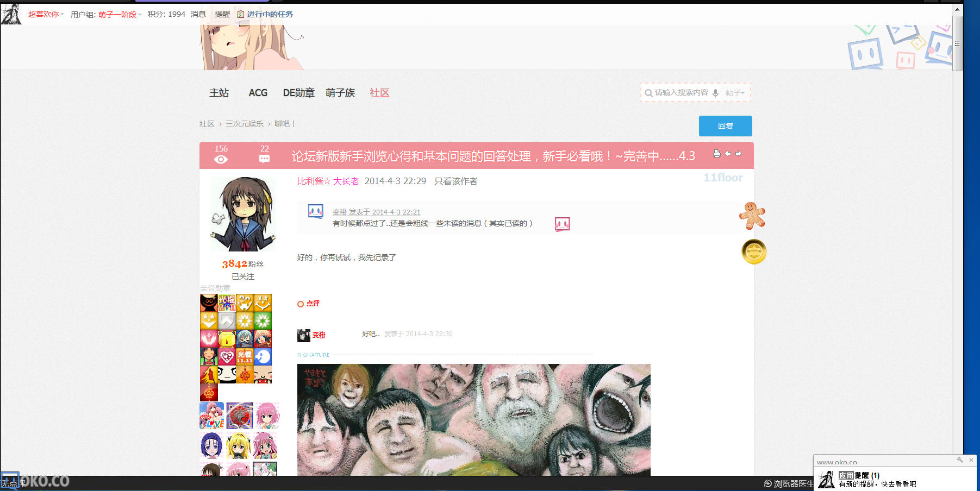Open quoted post link 变卦 发表于 2014-4-3 22:21
This screenshot has width=980, height=491.
pos(377,212)
